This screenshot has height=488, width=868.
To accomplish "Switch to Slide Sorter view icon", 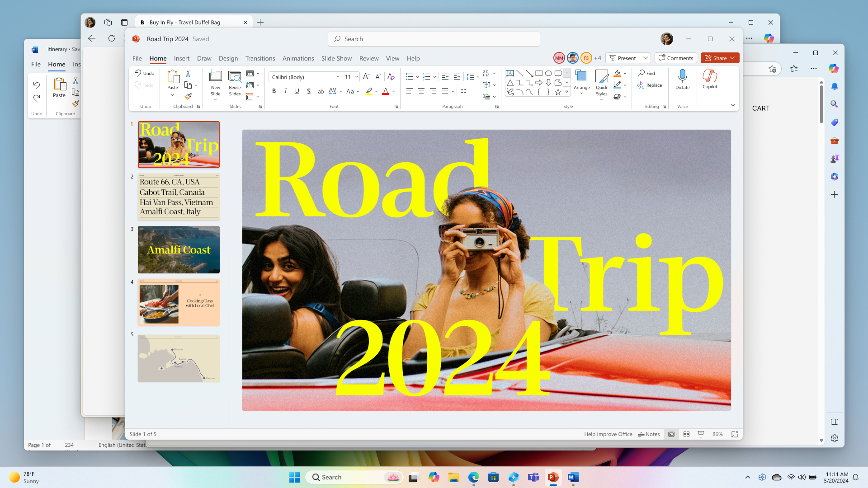I will [x=686, y=434].
